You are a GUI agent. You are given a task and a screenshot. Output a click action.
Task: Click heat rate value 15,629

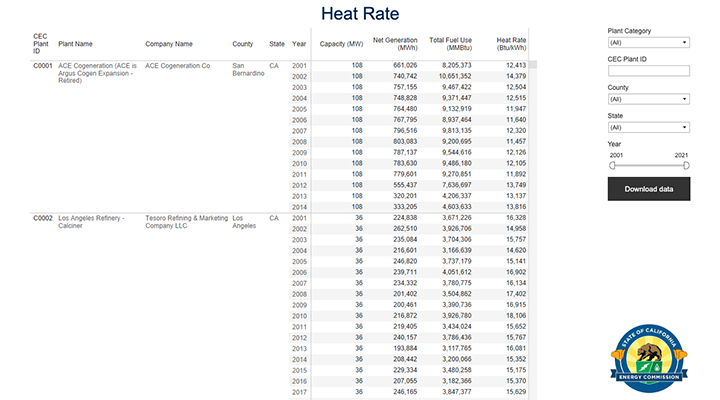pos(516,392)
